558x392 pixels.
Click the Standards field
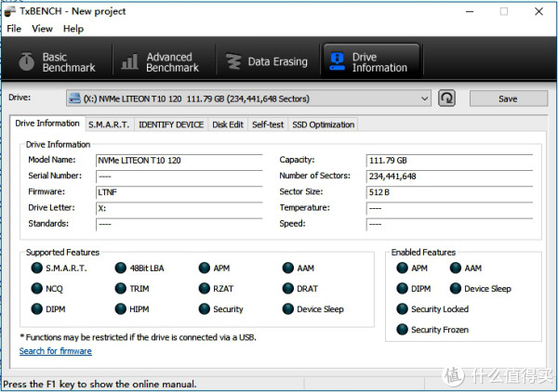[x=179, y=224]
